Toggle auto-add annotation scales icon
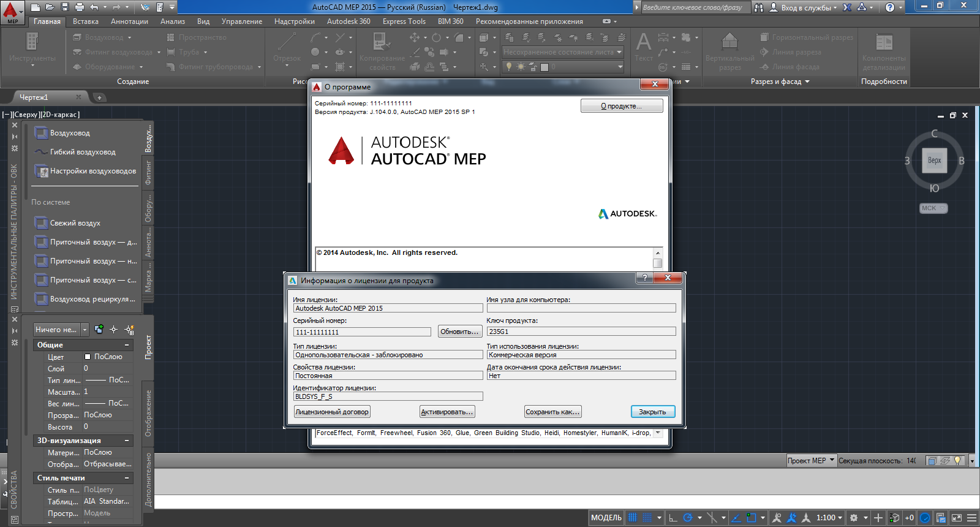This screenshot has height=527, width=980. (x=791, y=518)
